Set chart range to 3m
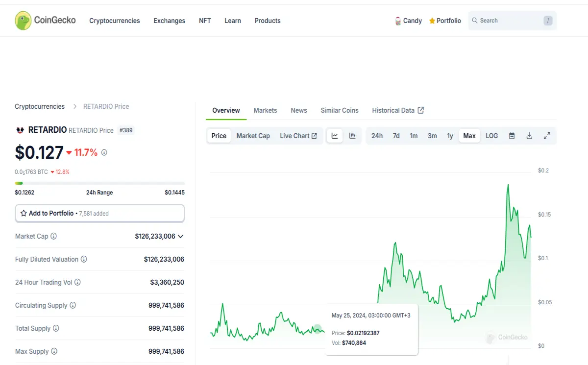Screen dimensions: 588x365 click(432, 136)
